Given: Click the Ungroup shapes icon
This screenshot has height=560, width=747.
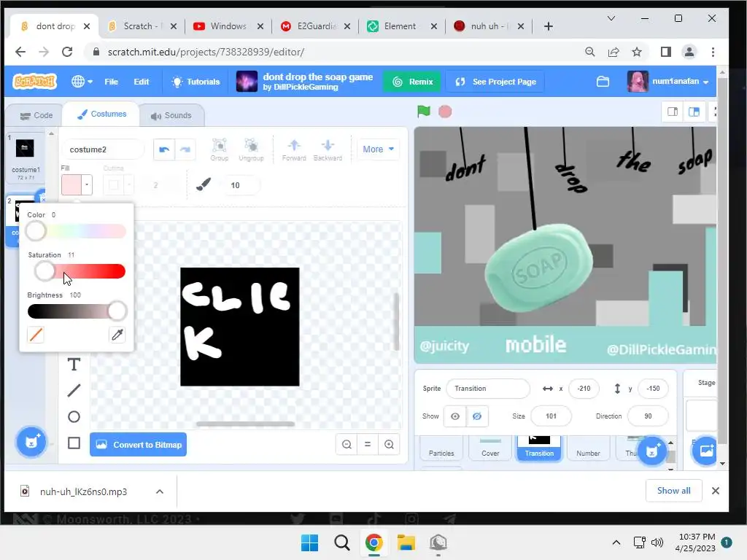Looking at the screenshot, I should click(251, 149).
